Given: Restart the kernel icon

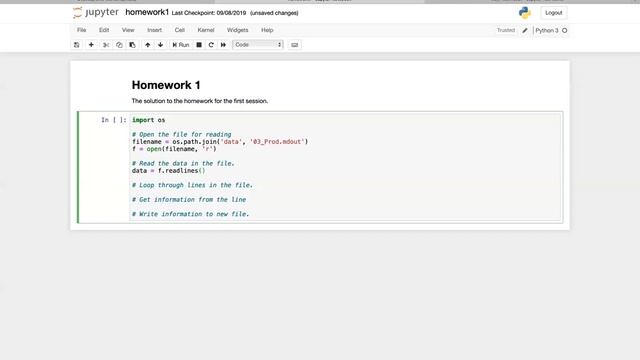Looking at the screenshot, I should pos(211,45).
